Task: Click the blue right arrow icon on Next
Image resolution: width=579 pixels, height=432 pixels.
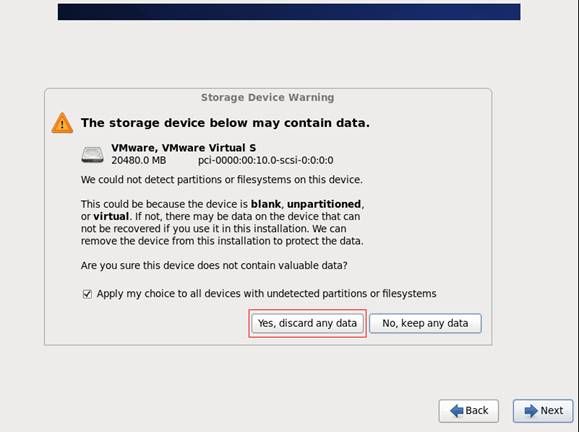Action: 531,411
